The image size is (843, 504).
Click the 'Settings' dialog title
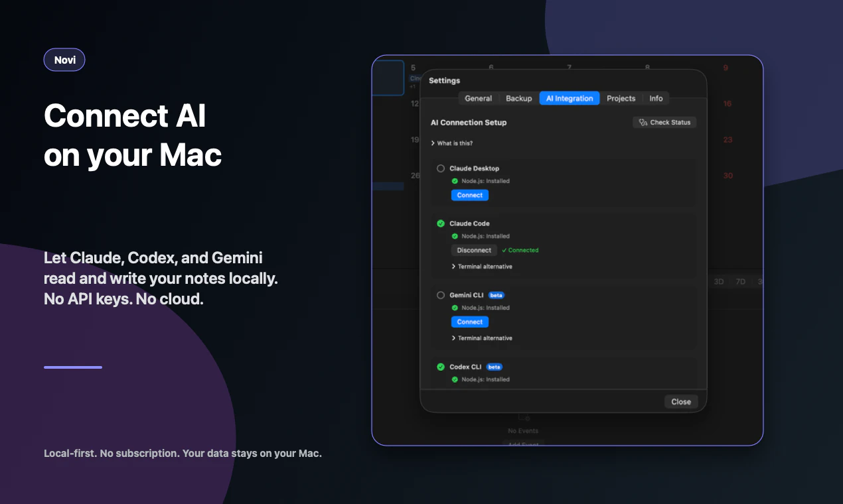[444, 81]
